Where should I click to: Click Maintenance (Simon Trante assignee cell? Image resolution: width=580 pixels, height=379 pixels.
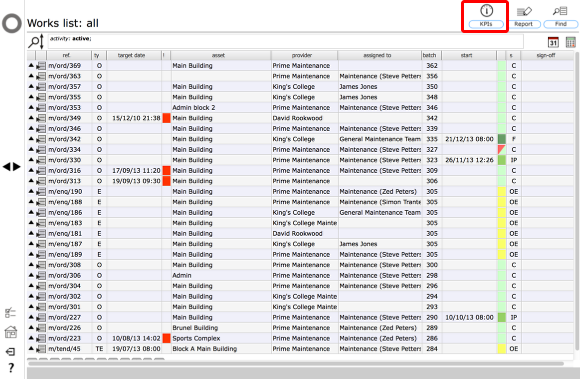point(380,202)
